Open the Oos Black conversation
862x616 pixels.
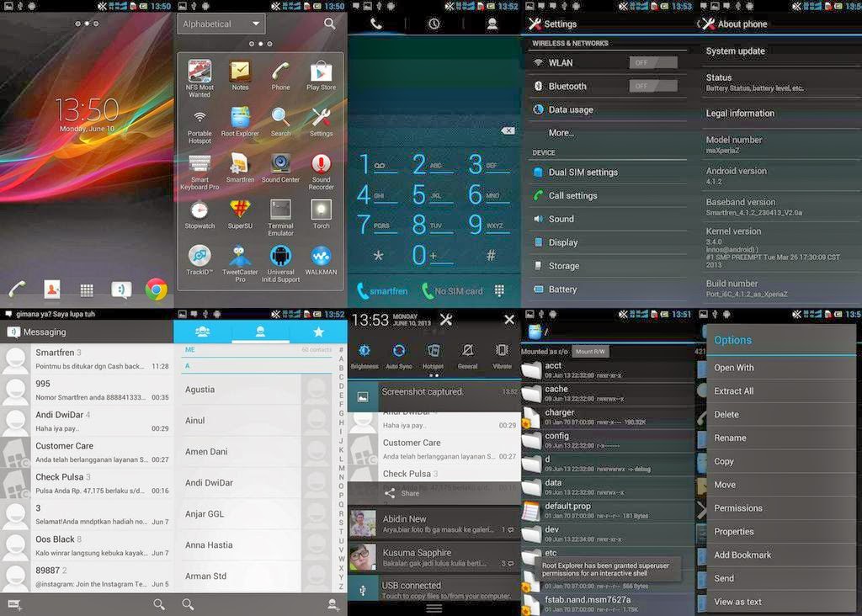87,545
